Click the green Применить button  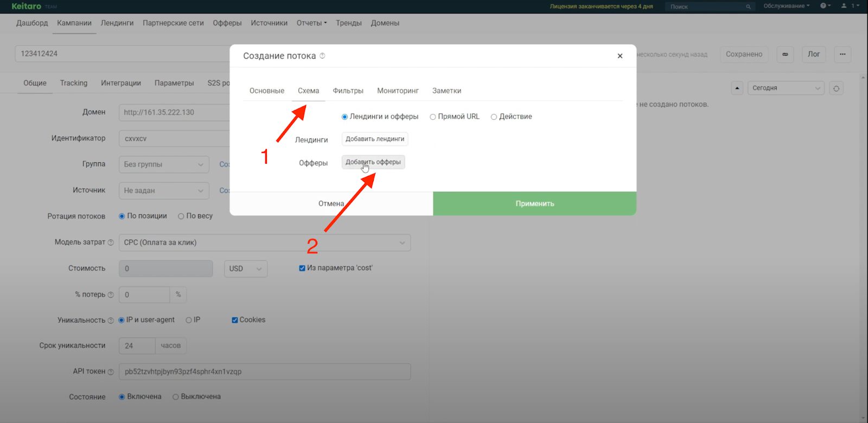[535, 203]
